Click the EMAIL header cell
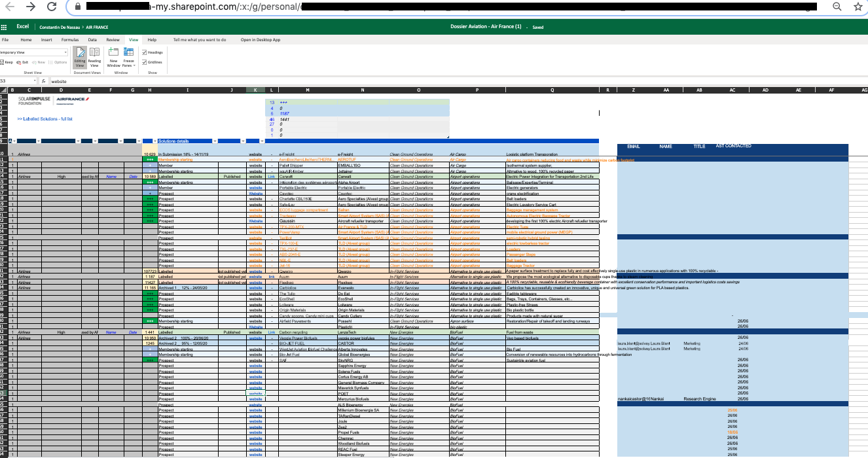Screen dimensions: 868x458 coord(634,147)
